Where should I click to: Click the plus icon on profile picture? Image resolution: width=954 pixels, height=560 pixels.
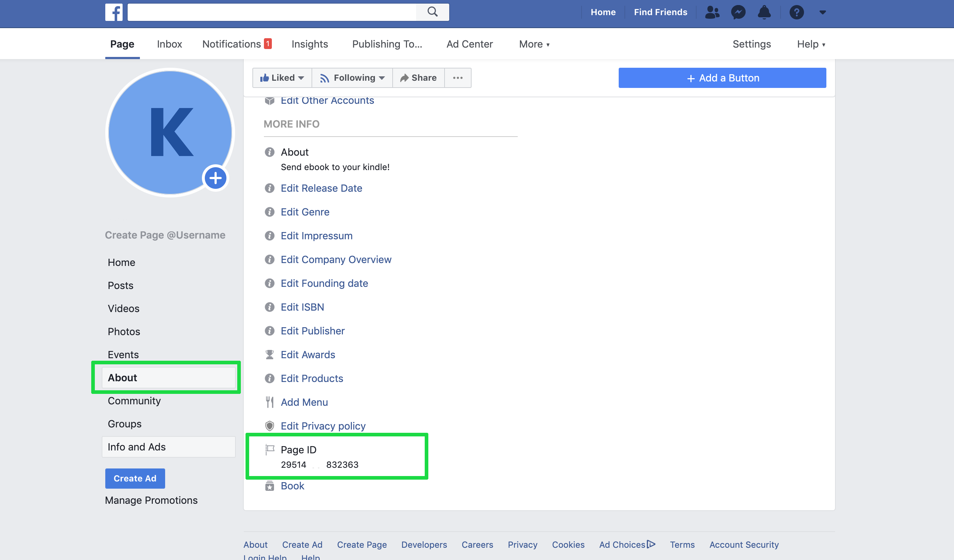point(216,178)
